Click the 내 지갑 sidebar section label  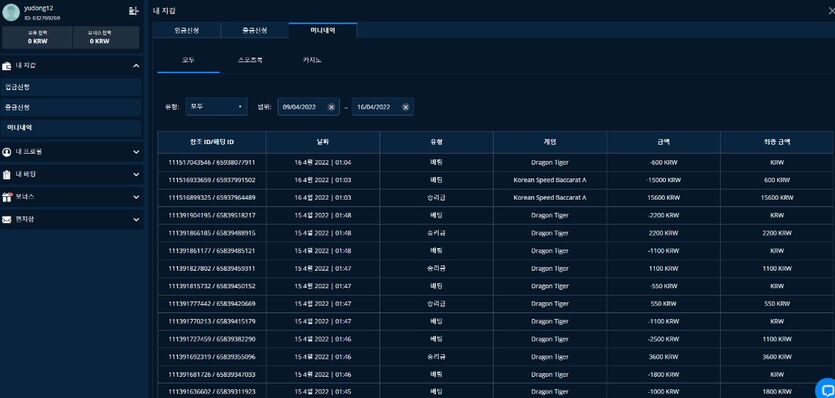coord(26,66)
